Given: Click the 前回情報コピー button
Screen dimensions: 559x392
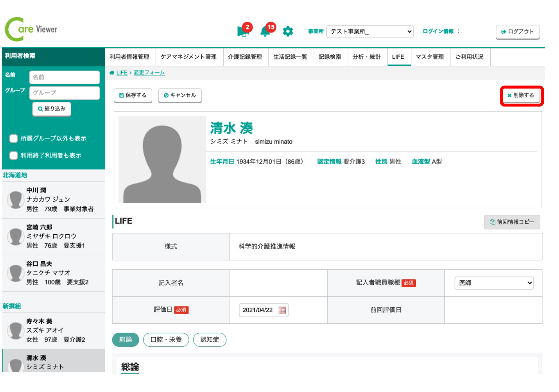Looking at the screenshot, I should click(x=512, y=222).
